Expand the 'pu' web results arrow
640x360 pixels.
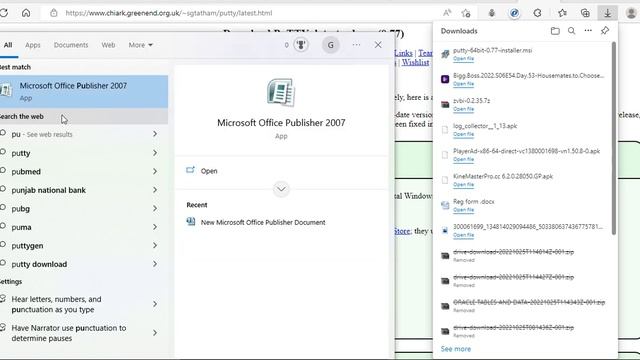tap(155, 134)
